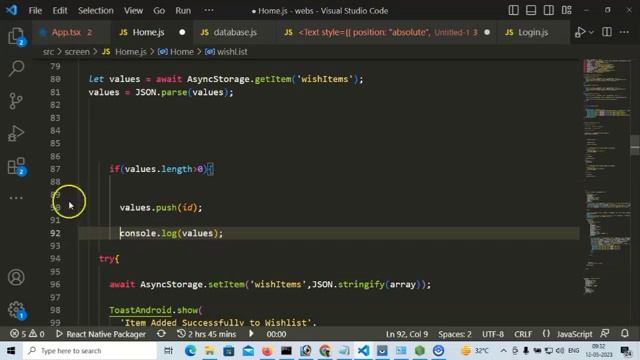Click the editor minimap
The width and height of the screenshot is (640, 360).
[606, 176]
